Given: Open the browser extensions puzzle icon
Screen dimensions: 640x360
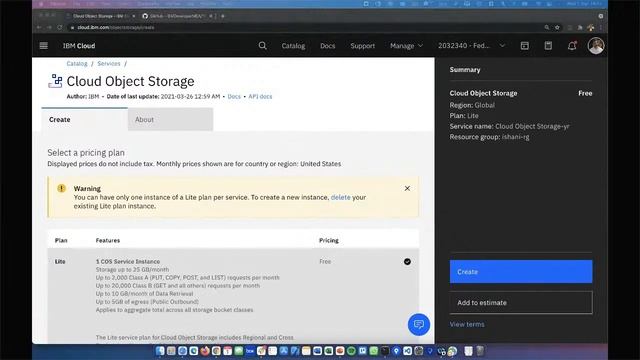Looking at the screenshot, I should click(580, 27).
